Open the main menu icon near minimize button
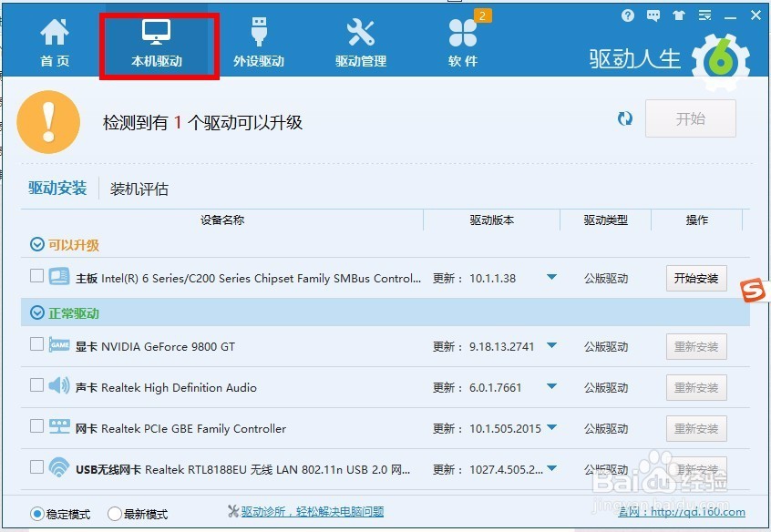Viewport: 771px width, 532px height. pos(704,15)
